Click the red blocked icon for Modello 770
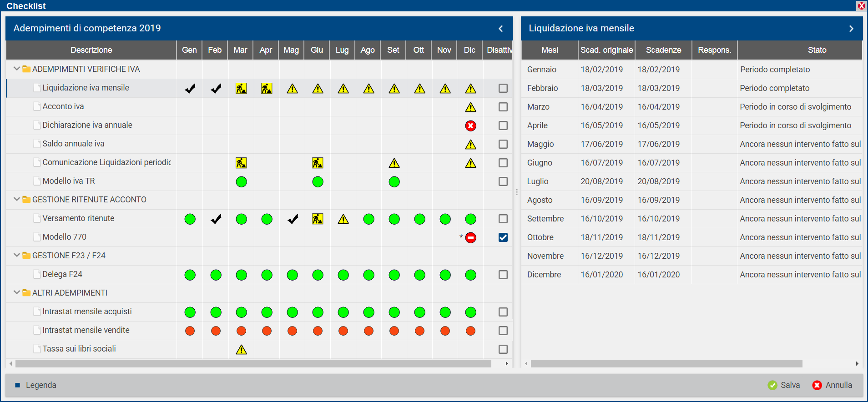This screenshot has height=402, width=868. [470, 238]
